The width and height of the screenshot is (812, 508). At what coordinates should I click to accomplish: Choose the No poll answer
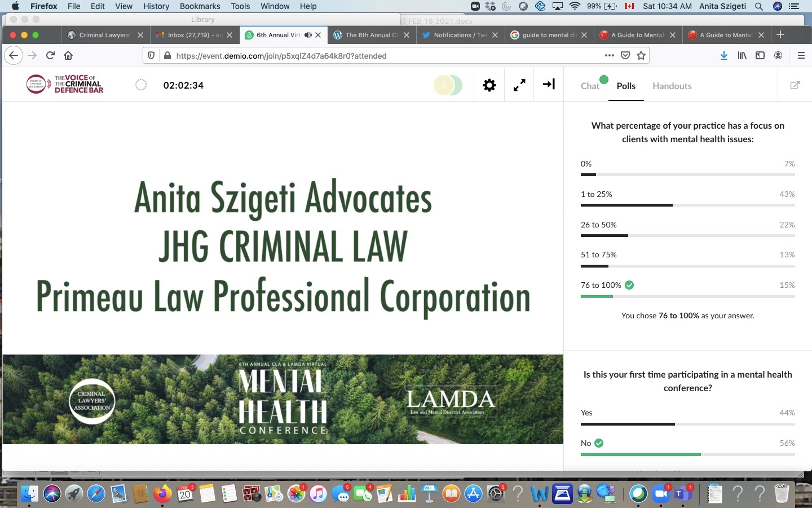pos(586,443)
